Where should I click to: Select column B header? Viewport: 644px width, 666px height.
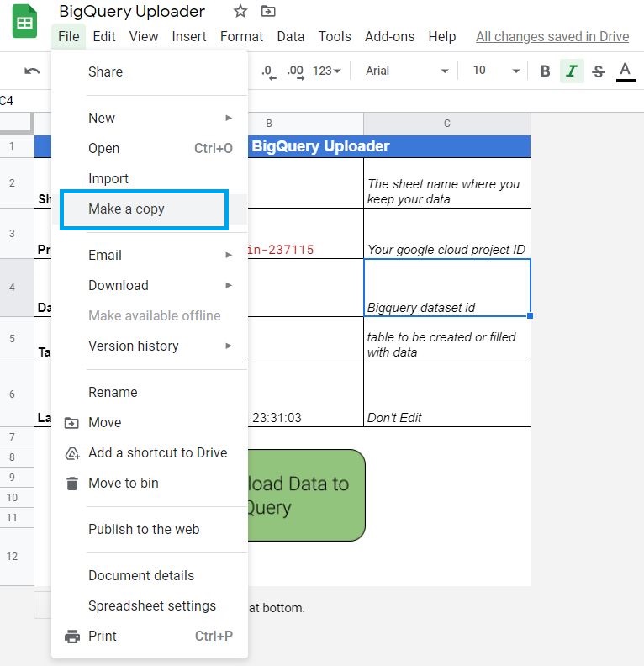(305, 124)
